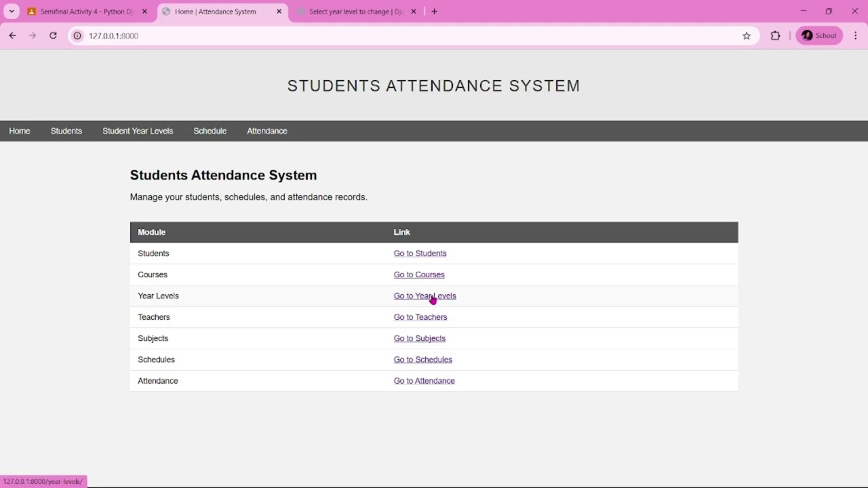Expand the tab search dropdown arrow

point(12,12)
